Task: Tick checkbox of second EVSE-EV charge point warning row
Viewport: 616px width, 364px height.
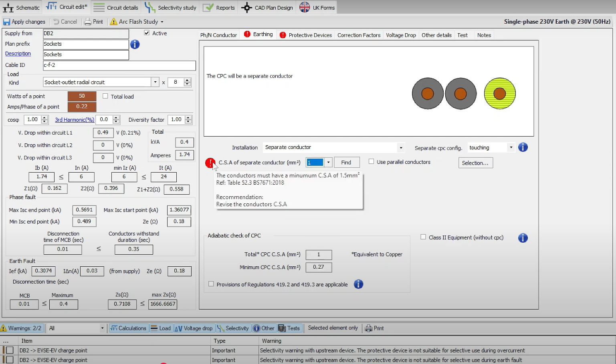Action: pyautogui.click(x=10, y=360)
